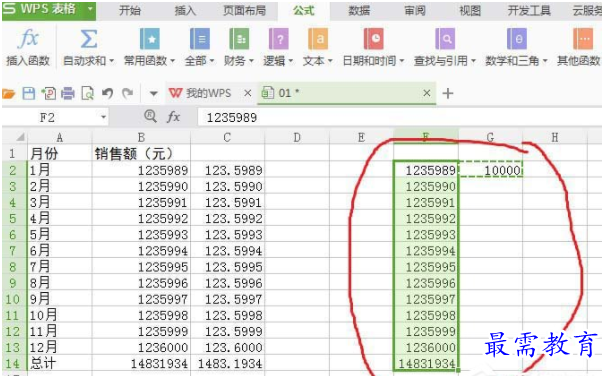The image size is (606, 376).
Task: Add a new document tab with plus
Action: 448,94
